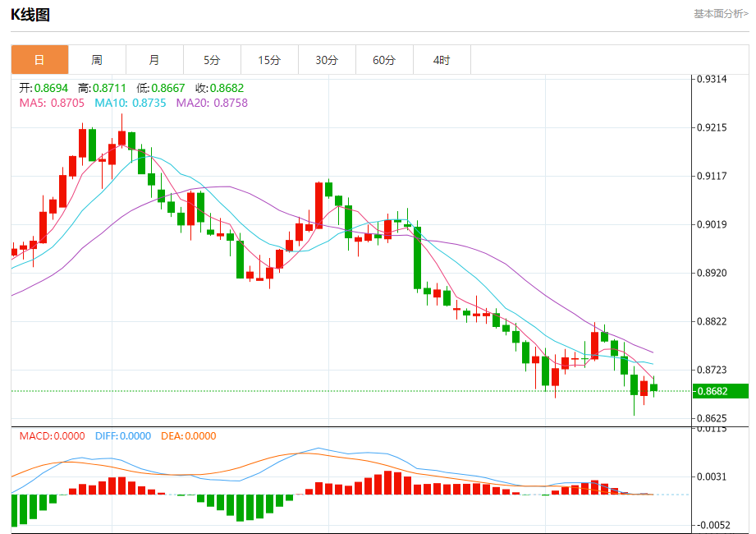This screenshot has height=534, width=756.
Task: Switch to the 月 monthly tab
Action: coord(154,60)
